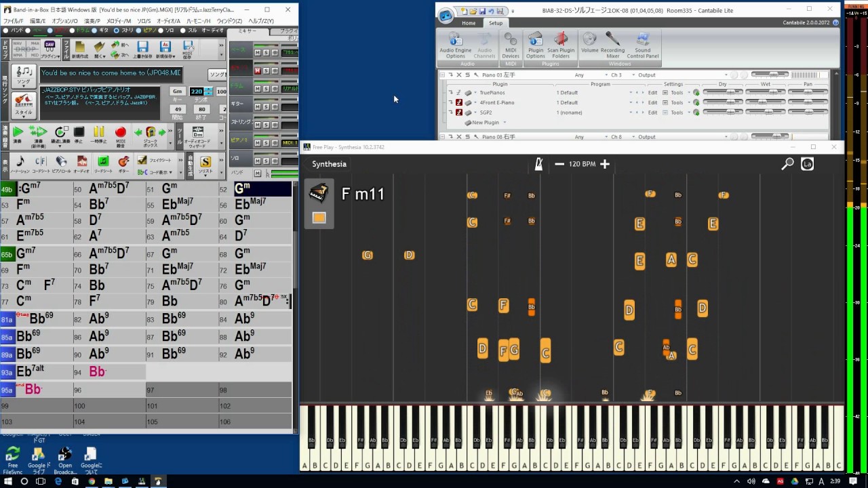Click Edit for the SGP2 plugin
Viewport: 868px width, 488px height.
tap(652, 113)
